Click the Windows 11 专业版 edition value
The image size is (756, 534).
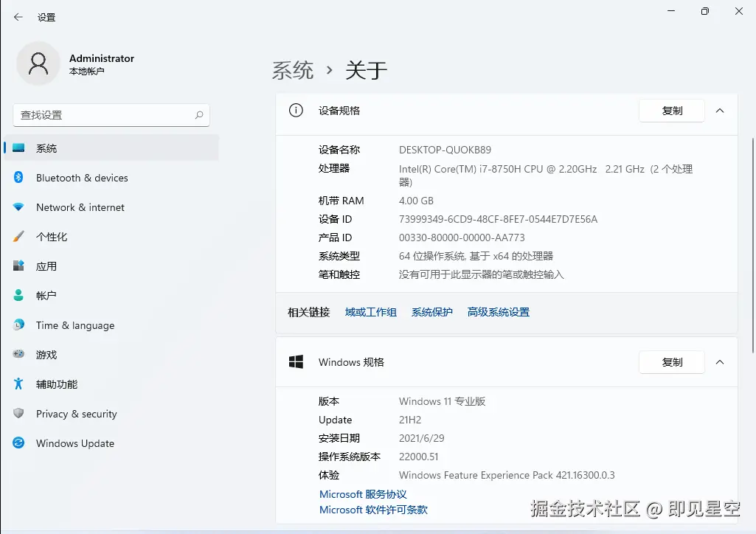click(x=442, y=401)
